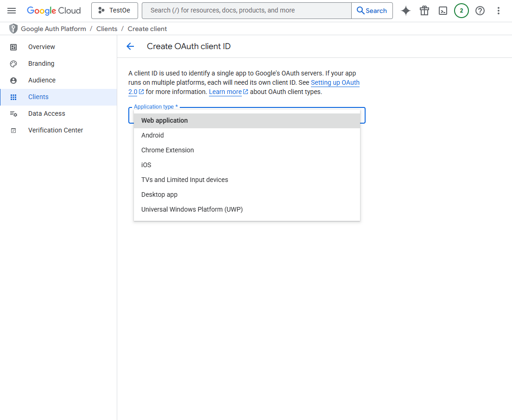Viewport: 512px width, 420px height.
Task: Click the Create client breadcrumb text
Action: pyautogui.click(x=147, y=29)
